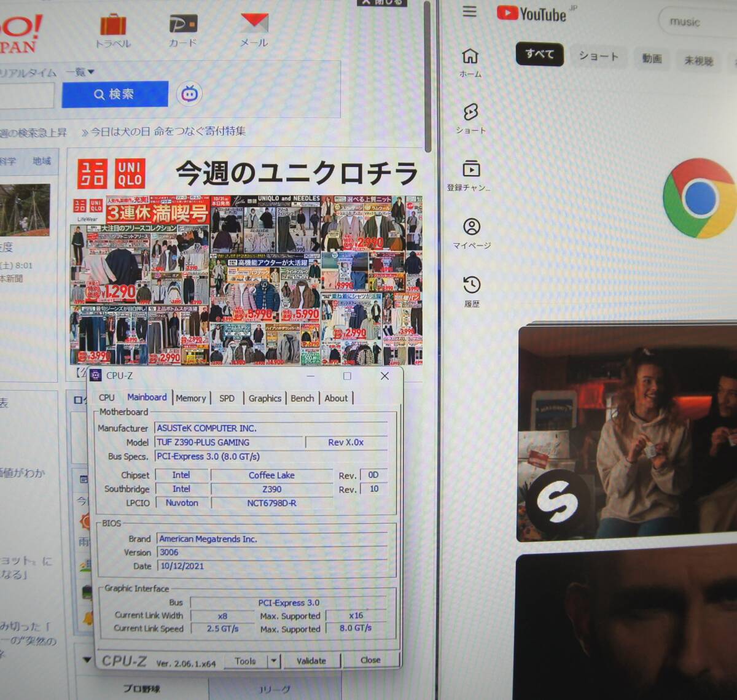Expand the Tools dropdown arrow in CPU-Z
Screen dimensions: 737x700
pos(274,661)
